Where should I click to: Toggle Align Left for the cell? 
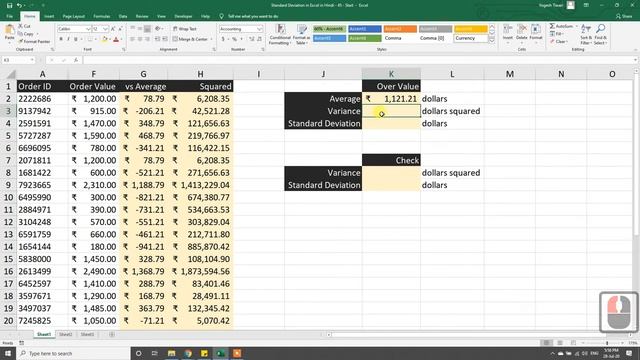[x=132, y=39]
